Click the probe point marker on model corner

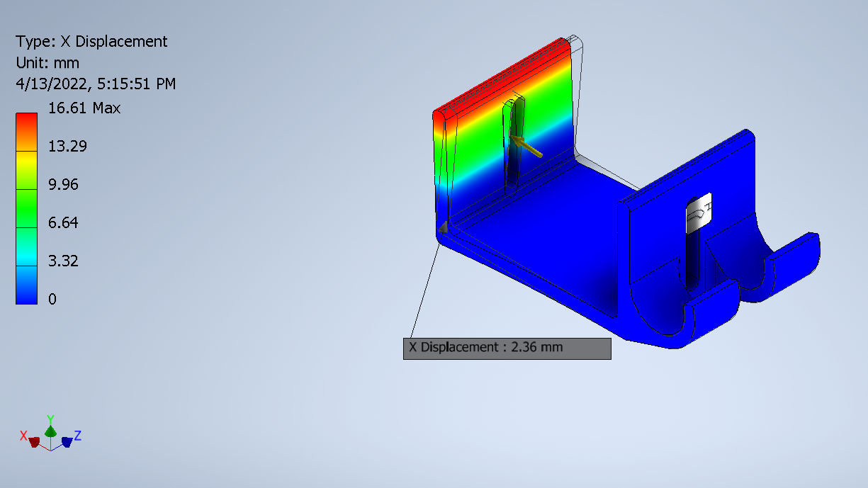click(x=442, y=227)
